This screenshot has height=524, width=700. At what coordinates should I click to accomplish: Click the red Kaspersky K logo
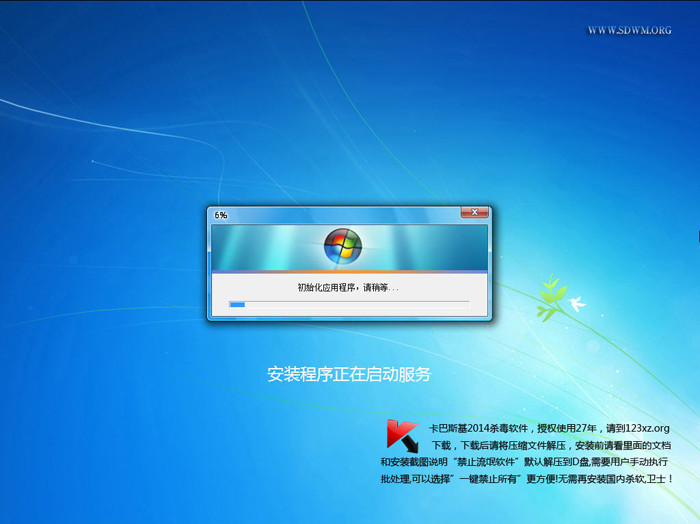click(x=402, y=436)
